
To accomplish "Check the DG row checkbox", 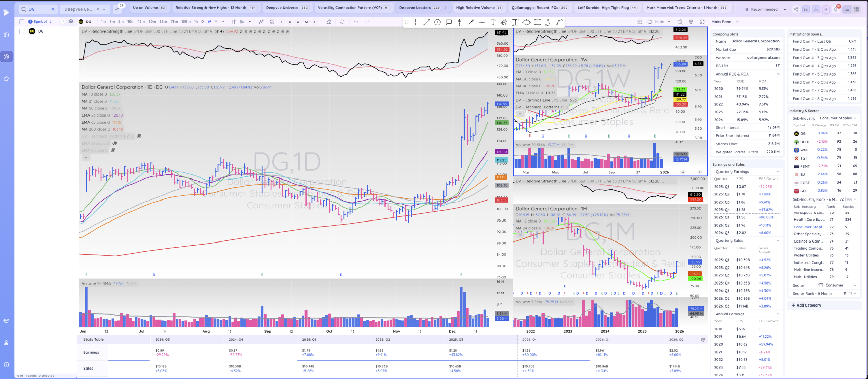I will 22,31.
